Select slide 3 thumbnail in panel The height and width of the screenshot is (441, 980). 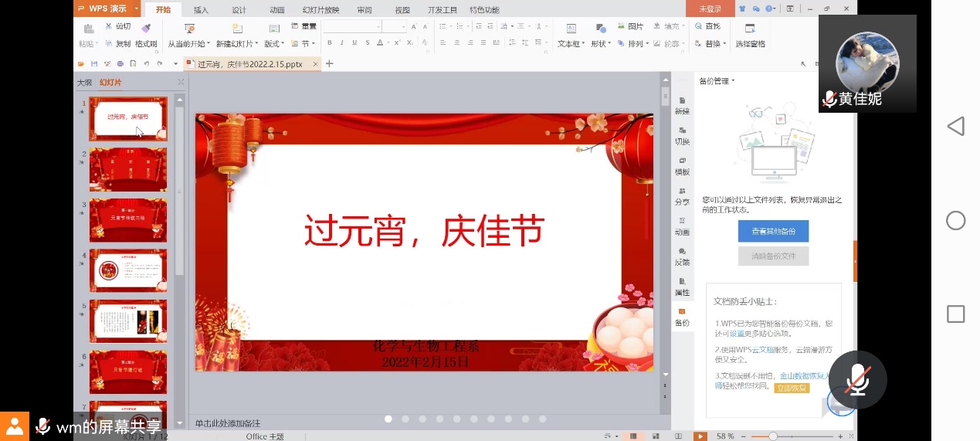coord(128,220)
